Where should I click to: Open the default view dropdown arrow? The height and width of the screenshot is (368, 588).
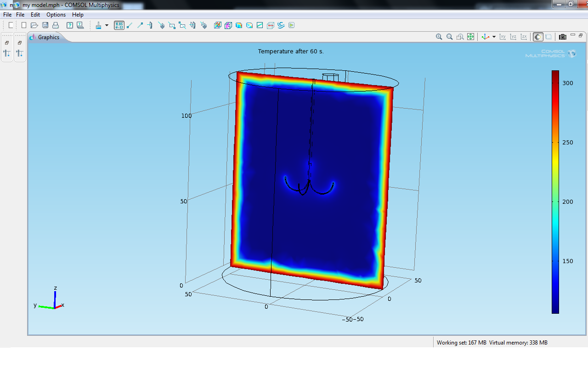pyautogui.click(x=494, y=37)
